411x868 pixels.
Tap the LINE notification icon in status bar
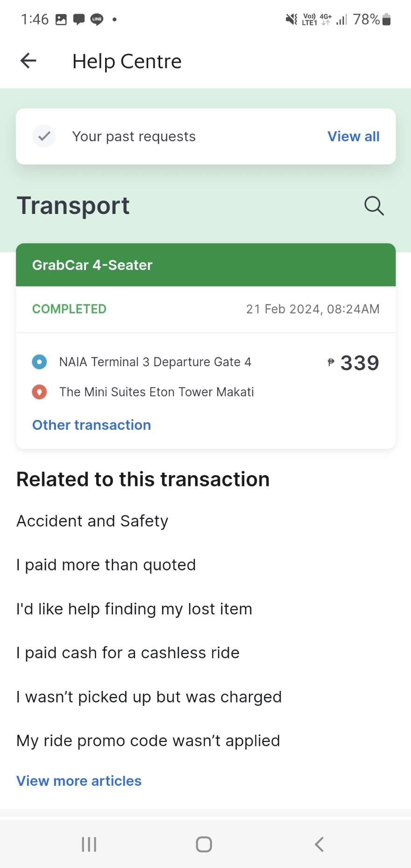(x=97, y=19)
